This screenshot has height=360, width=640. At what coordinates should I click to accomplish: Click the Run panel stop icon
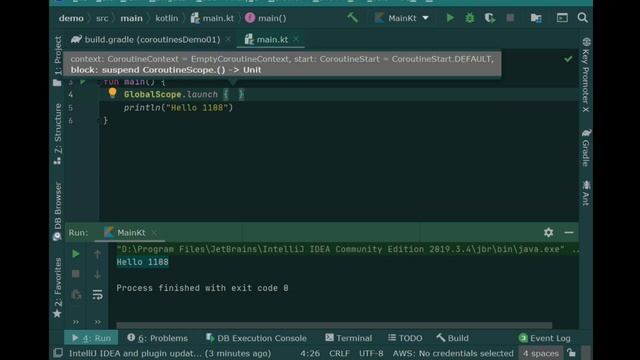(76, 273)
